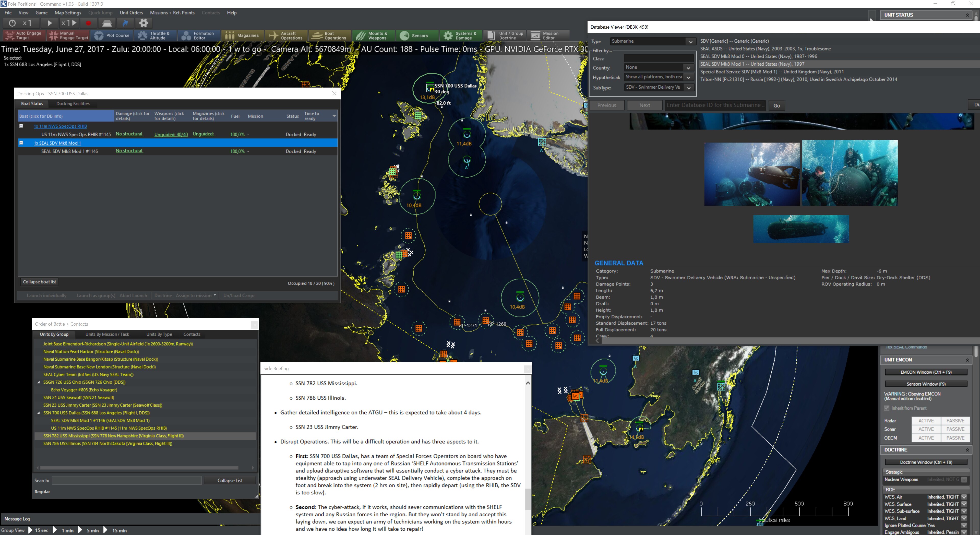Open the SubType dropdown in Database Viewer
Image resolution: width=980 pixels, height=535 pixels.
[689, 88]
